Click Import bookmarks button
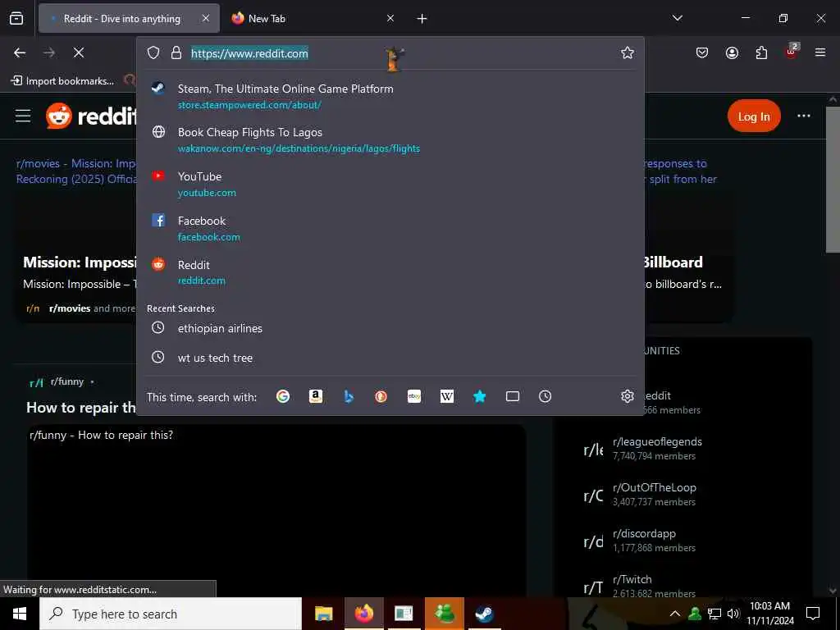The image size is (840, 630). [62, 81]
